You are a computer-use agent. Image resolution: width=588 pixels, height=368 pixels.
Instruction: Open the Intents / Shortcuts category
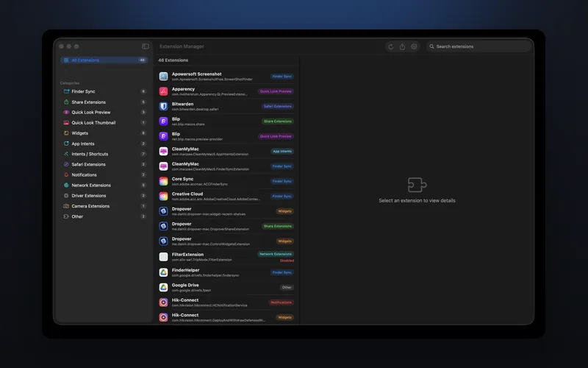coord(104,154)
